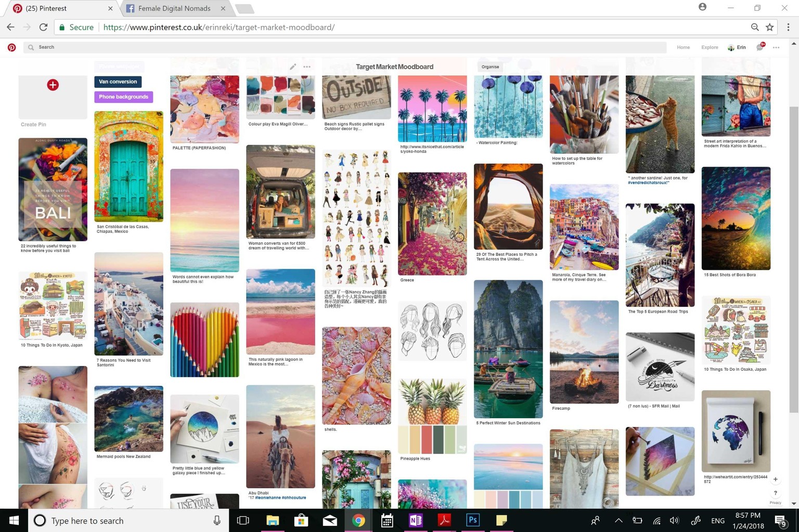Click the Organise button

(x=490, y=67)
